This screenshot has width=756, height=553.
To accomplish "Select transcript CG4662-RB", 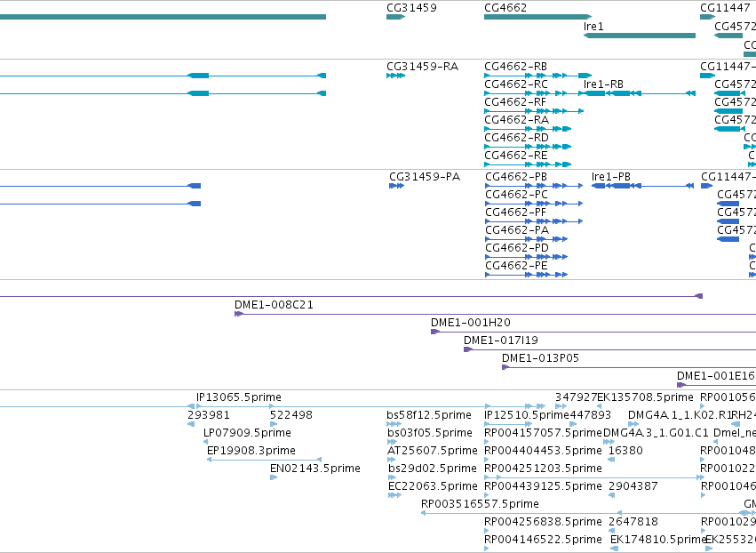I will pyautogui.click(x=515, y=67).
